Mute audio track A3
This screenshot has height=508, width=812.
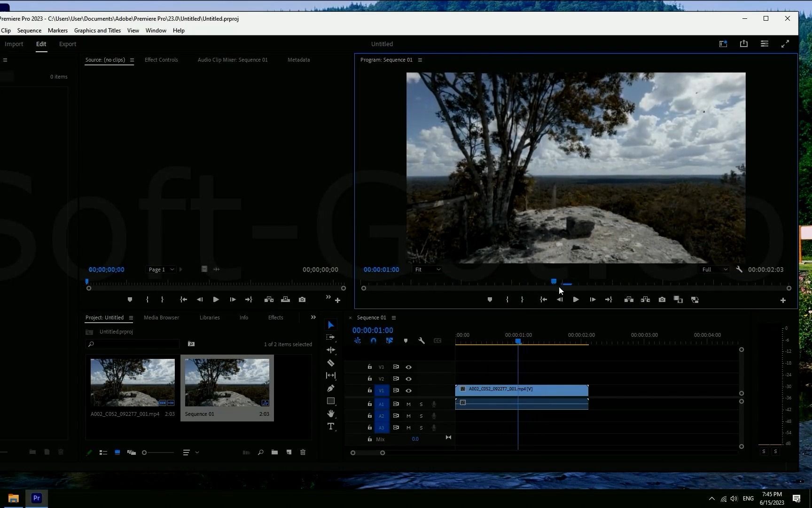tap(408, 428)
